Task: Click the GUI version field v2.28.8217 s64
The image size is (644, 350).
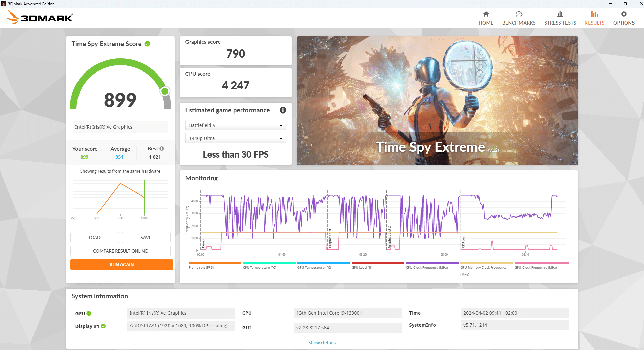Action: pos(348,328)
